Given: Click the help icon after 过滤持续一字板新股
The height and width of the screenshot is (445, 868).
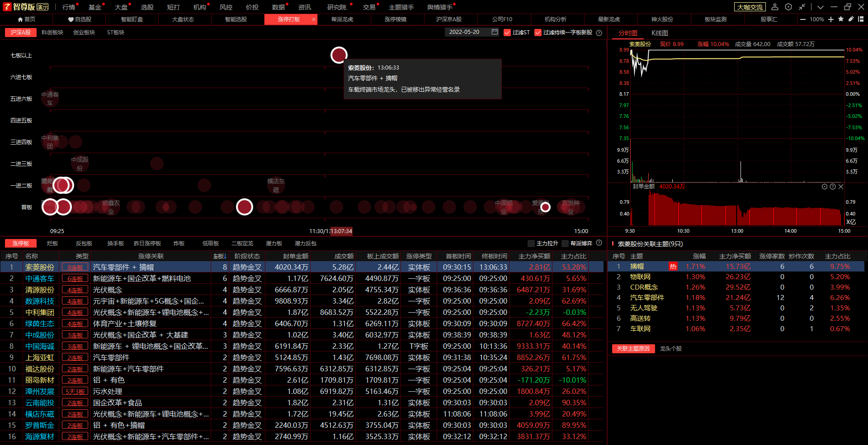Looking at the screenshot, I should click(x=599, y=33).
